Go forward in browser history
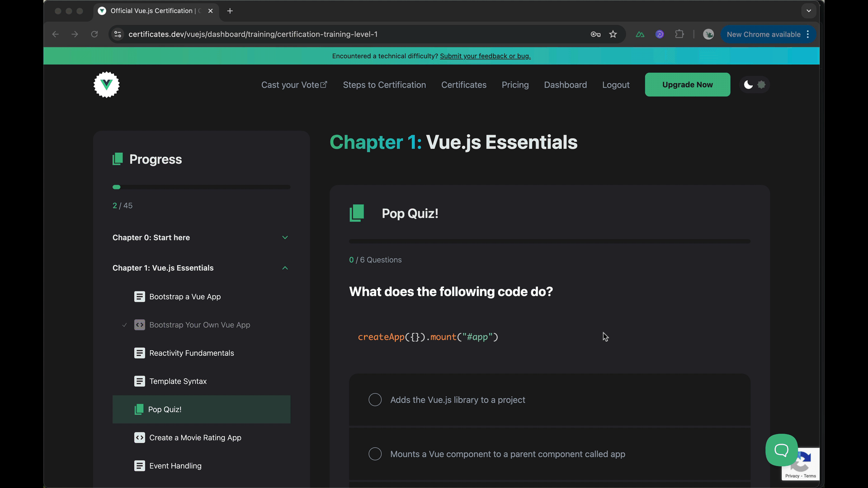The height and width of the screenshot is (488, 868). [x=75, y=34]
